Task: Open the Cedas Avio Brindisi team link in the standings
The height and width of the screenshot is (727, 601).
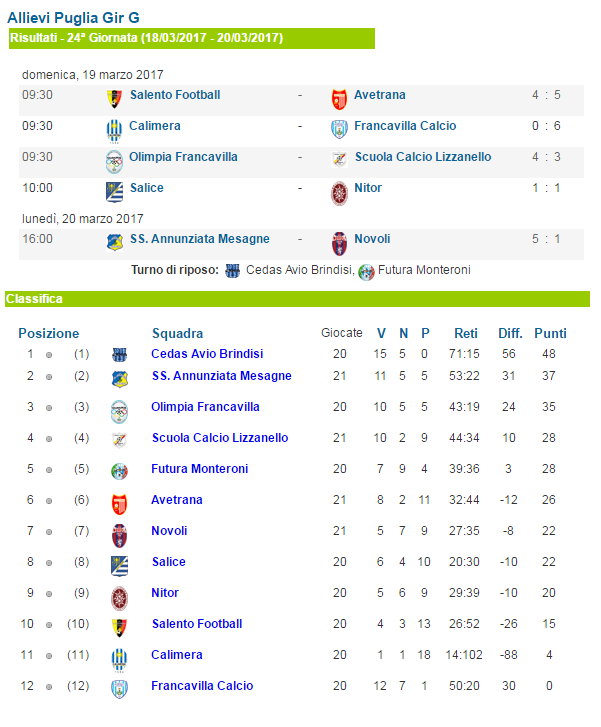Action: 207,354
